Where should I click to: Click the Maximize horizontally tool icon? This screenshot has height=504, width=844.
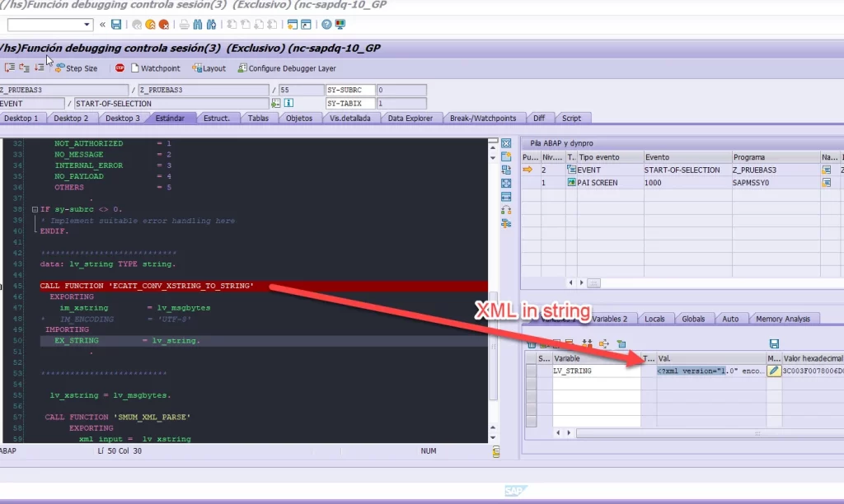tap(506, 197)
